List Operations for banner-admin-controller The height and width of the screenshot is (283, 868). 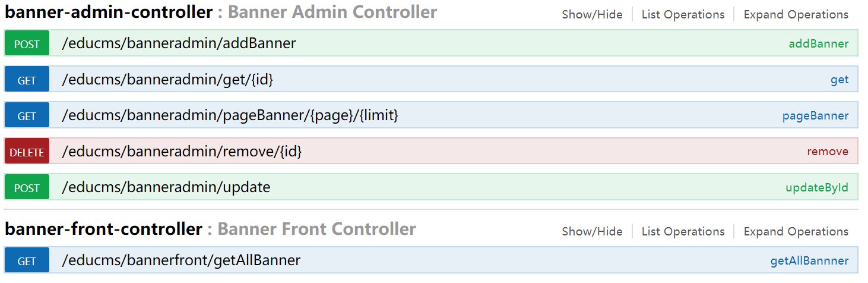click(683, 14)
